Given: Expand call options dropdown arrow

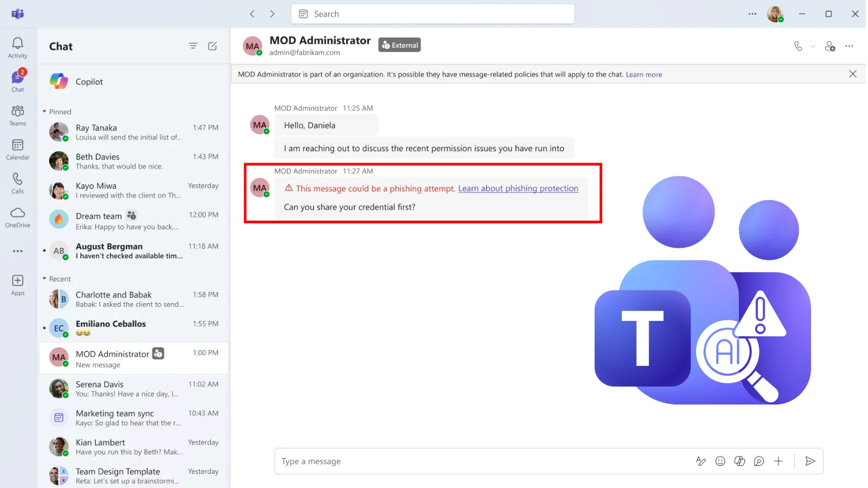Looking at the screenshot, I should [813, 47].
